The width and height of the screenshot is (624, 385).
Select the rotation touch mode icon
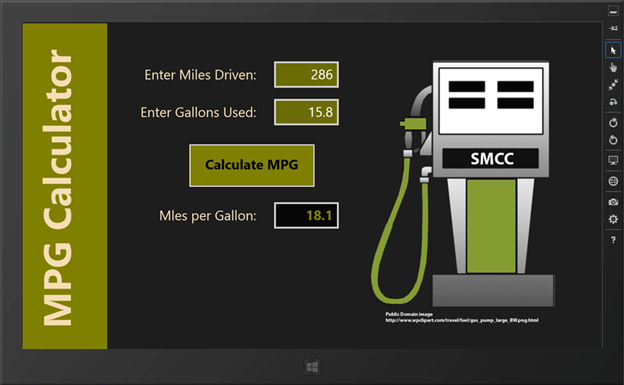tap(613, 102)
